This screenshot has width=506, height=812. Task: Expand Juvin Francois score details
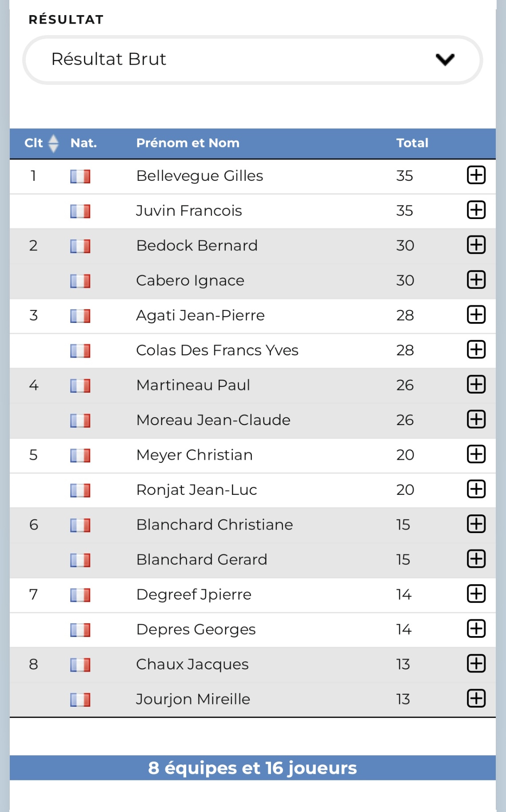tap(476, 210)
